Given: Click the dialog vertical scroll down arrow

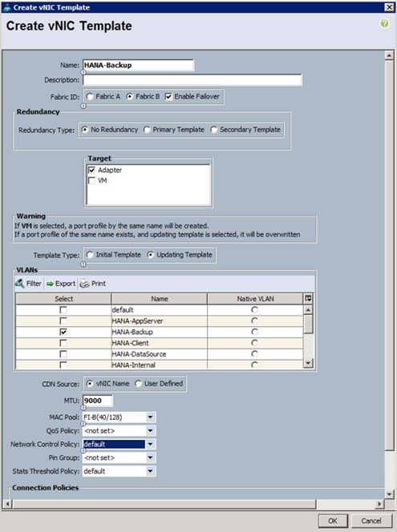Looking at the screenshot, I should coord(389,494).
